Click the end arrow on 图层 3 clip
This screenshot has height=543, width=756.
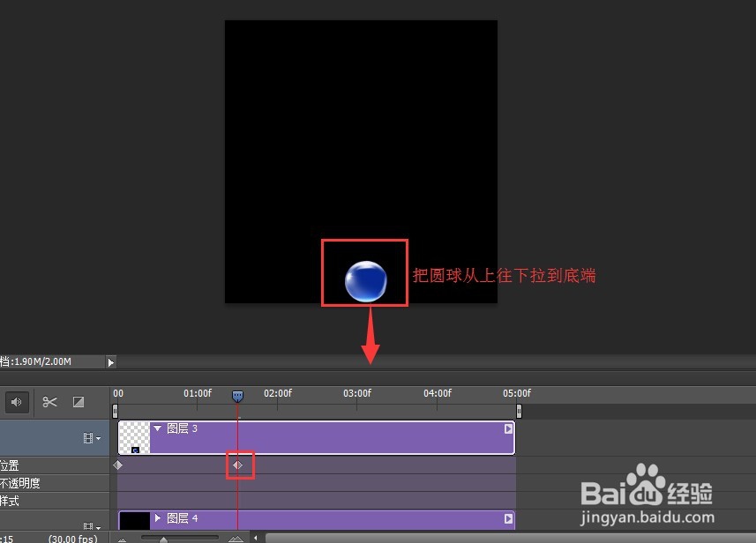tap(506, 428)
